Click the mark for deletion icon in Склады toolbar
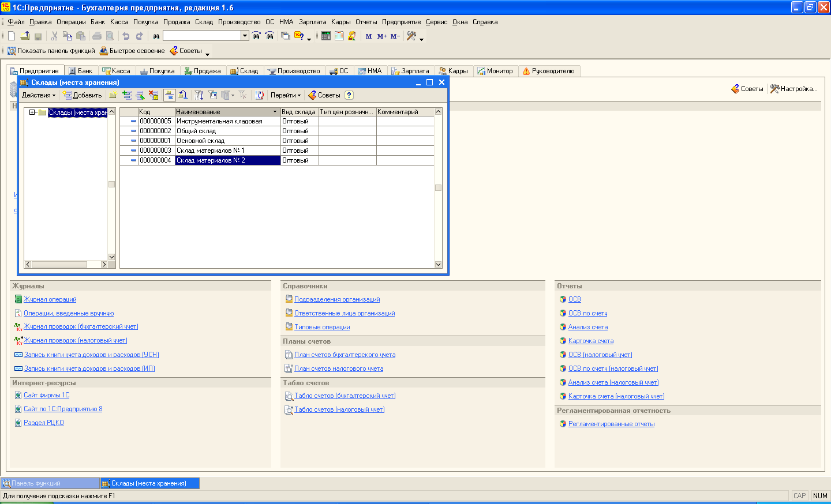This screenshot has height=504, width=831. pos(154,95)
